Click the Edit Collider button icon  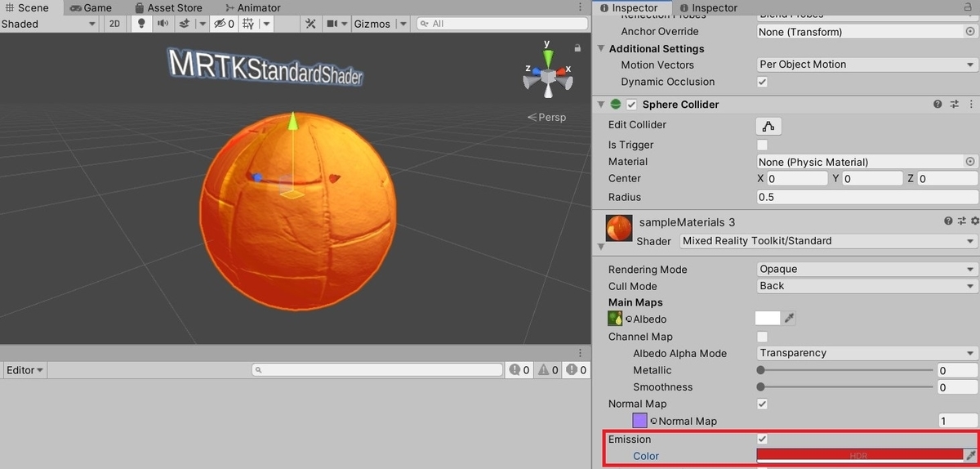tap(768, 126)
